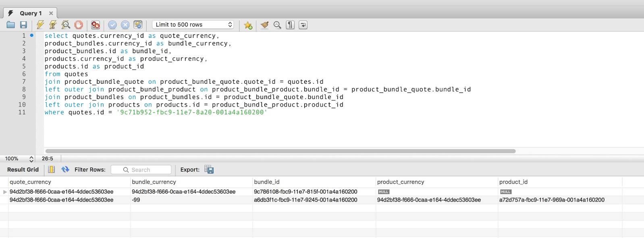Add snippet with the star plus icon

248,25
